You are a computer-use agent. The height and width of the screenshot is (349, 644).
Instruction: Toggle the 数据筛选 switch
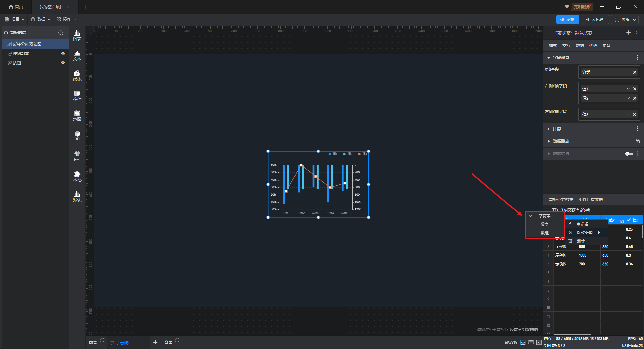[x=629, y=154]
